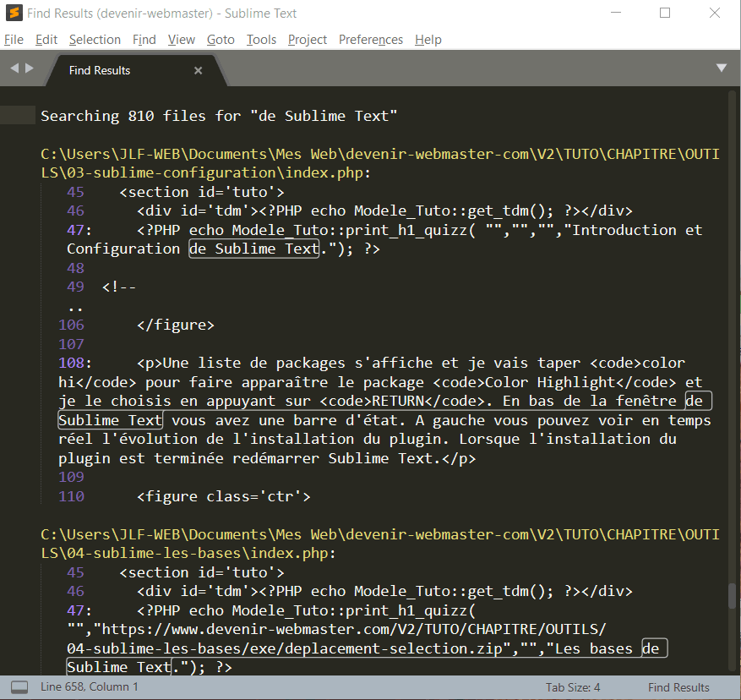Click Line 658, Column 1 status text
Viewport: 741px width, 700px height.
pyautogui.click(x=90, y=686)
